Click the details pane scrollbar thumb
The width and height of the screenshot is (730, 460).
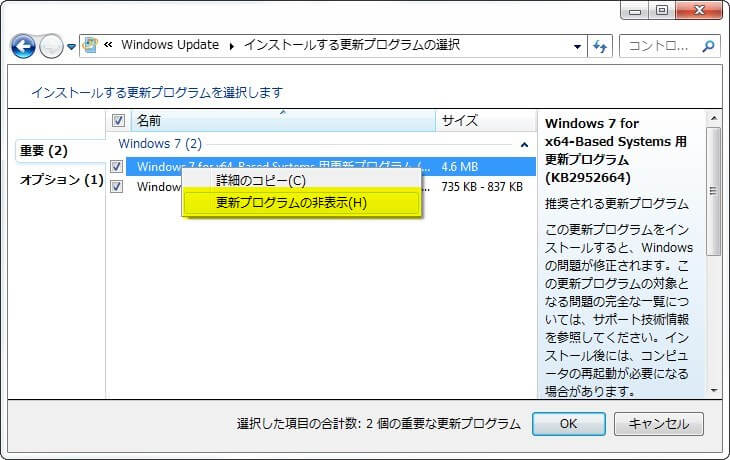pyautogui.click(x=713, y=191)
